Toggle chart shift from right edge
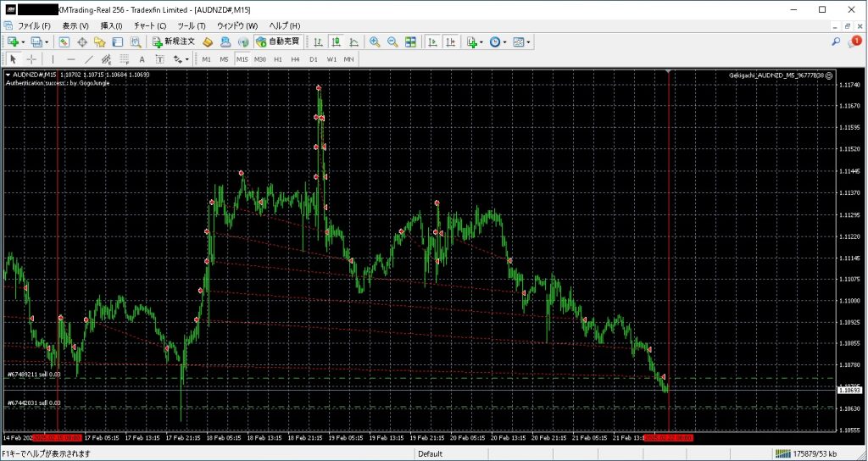This screenshot has width=868, height=461. click(451, 42)
